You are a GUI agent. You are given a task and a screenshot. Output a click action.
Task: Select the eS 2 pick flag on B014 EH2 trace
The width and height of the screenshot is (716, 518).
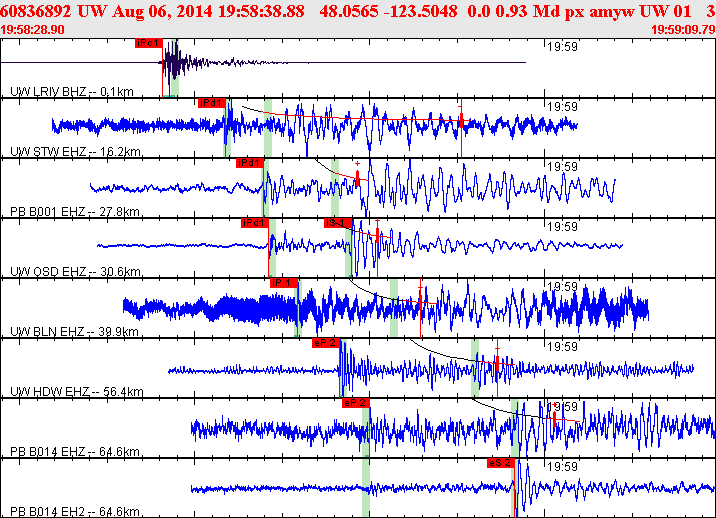(x=500, y=463)
